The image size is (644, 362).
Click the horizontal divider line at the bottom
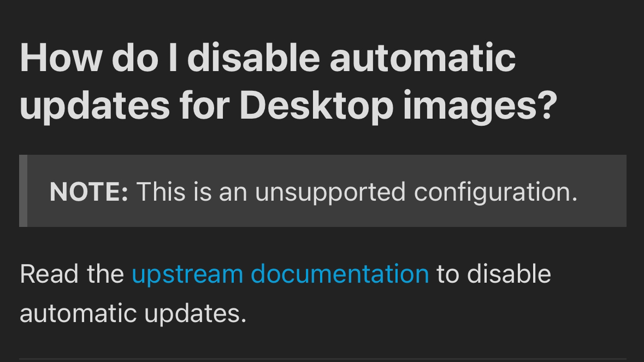click(323, 359)
